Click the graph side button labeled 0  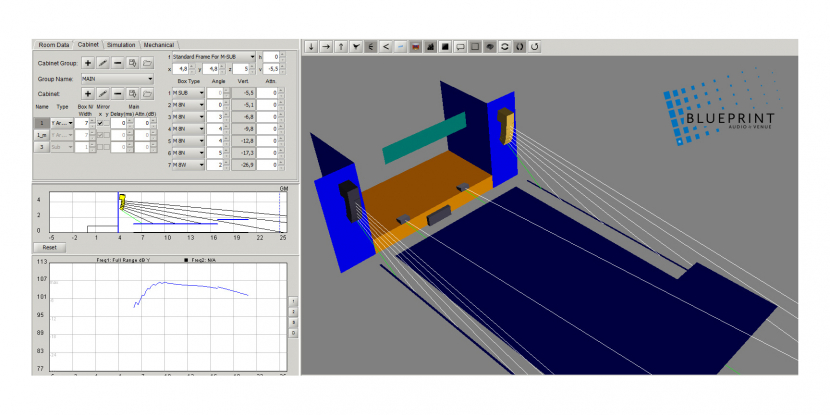pyautogui.click(x=293, y=332)
